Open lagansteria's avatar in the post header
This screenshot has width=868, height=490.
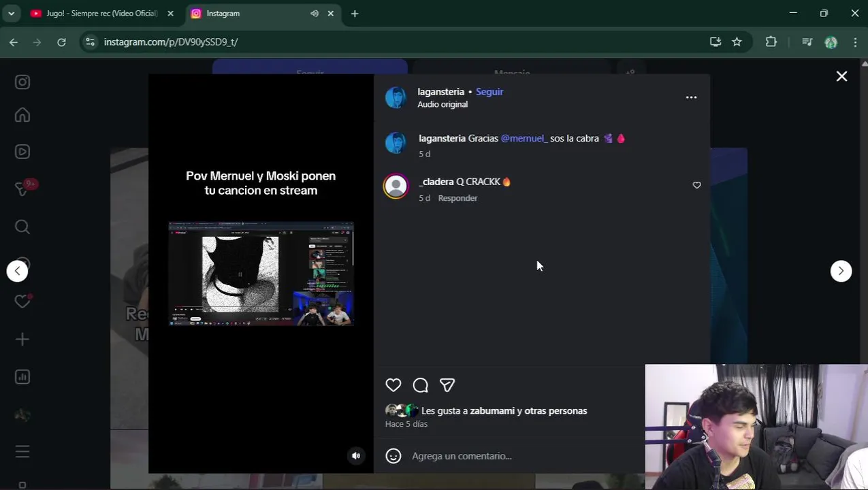click(396, 97)
